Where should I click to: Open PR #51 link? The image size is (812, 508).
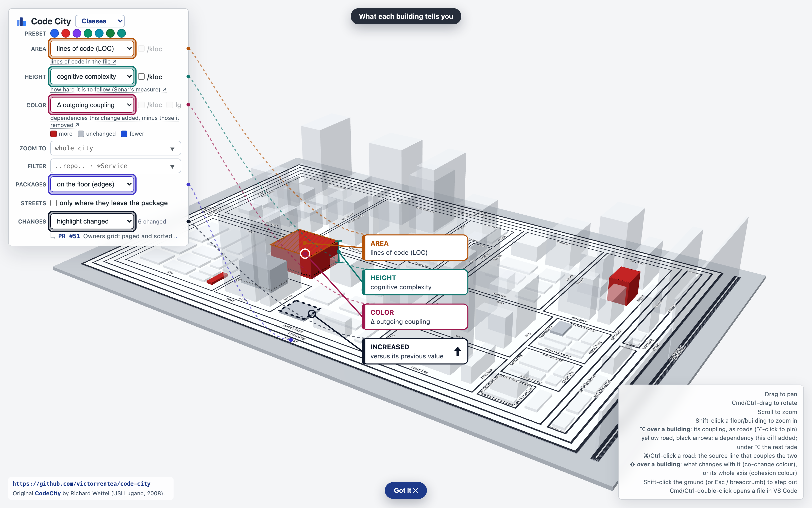coord(69,236)
